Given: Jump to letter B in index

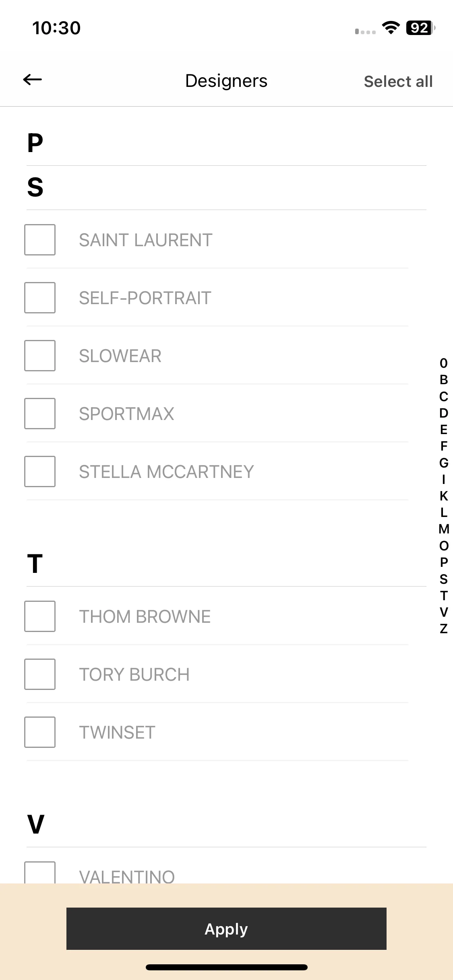Looking at the screenshot, I should [x=444, y=380].
